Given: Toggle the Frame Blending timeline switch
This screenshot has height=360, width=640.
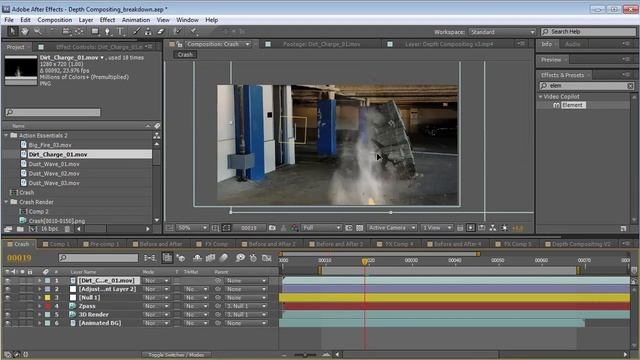Looking at the screenshot, I should coord(211,258).
